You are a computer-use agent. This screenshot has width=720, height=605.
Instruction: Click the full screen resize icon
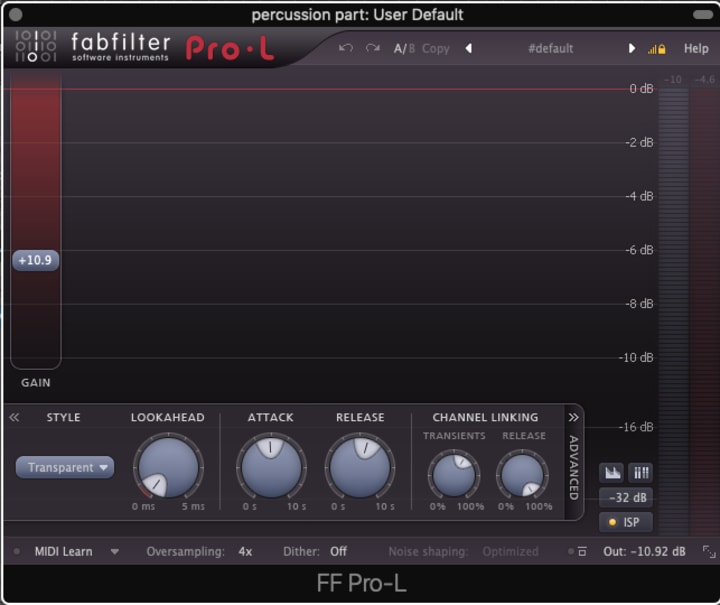(x=709, y=551)
